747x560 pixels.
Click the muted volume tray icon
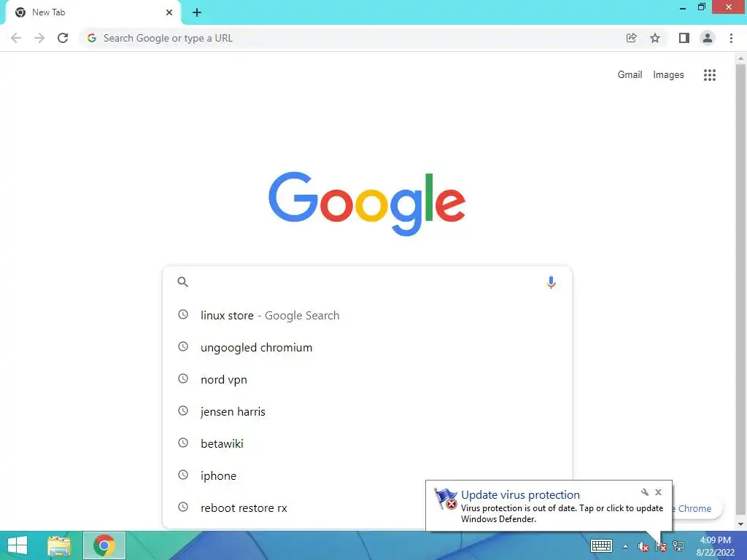[x=643, y=546]
